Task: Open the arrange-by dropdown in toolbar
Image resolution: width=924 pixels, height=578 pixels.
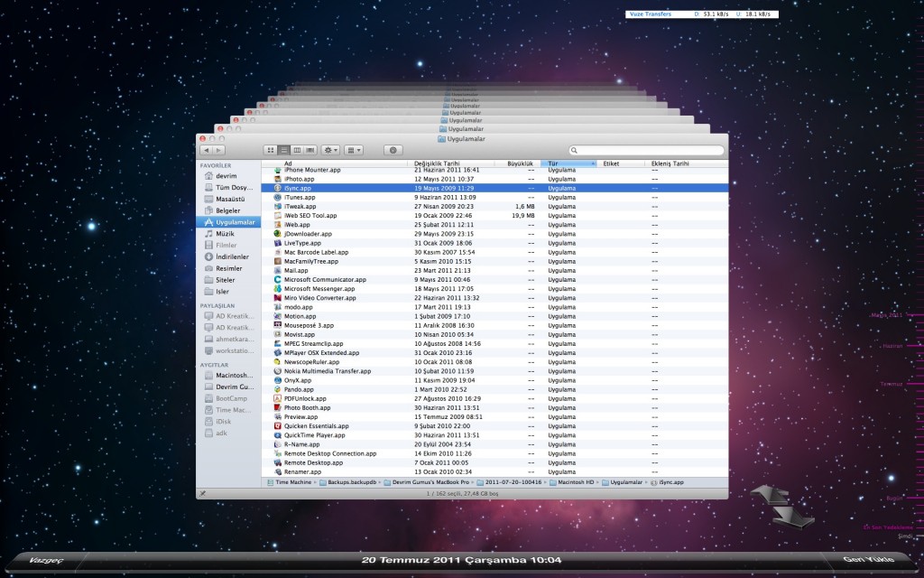Action: tap(354, 151)
